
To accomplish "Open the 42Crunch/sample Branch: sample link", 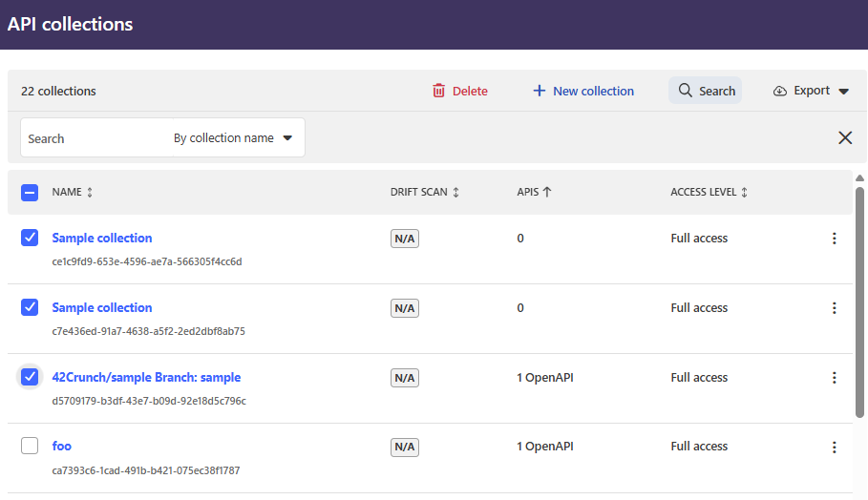I will pyautogui.click(x=146, y=377).
